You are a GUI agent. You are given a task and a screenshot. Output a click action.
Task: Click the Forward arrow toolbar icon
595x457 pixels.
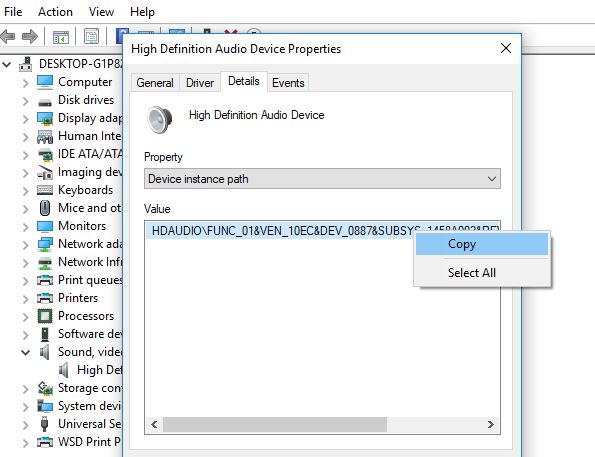[x=30, y=37]
